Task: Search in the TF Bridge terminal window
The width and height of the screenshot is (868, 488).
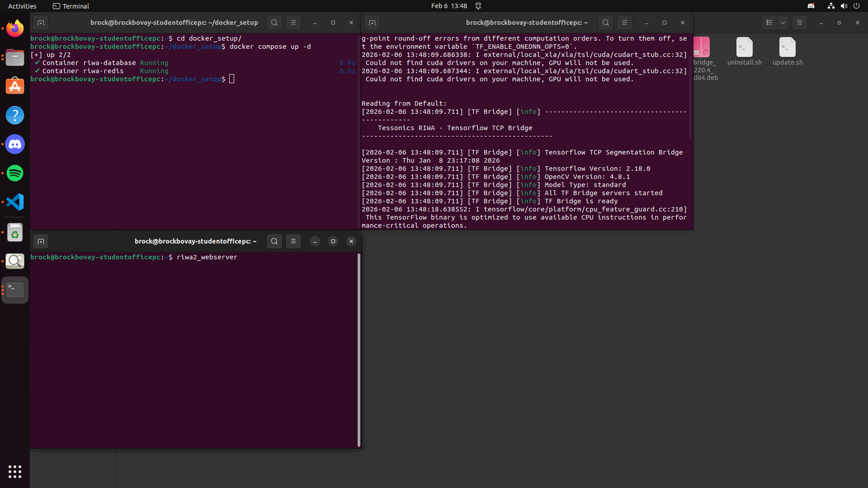Action: pos(606,23)
